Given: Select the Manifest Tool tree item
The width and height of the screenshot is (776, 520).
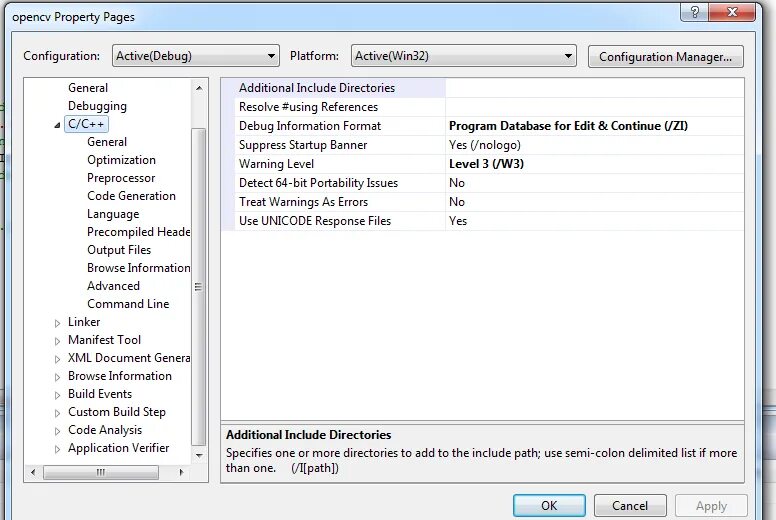Looking at the screenshot, I should [104, 340].
